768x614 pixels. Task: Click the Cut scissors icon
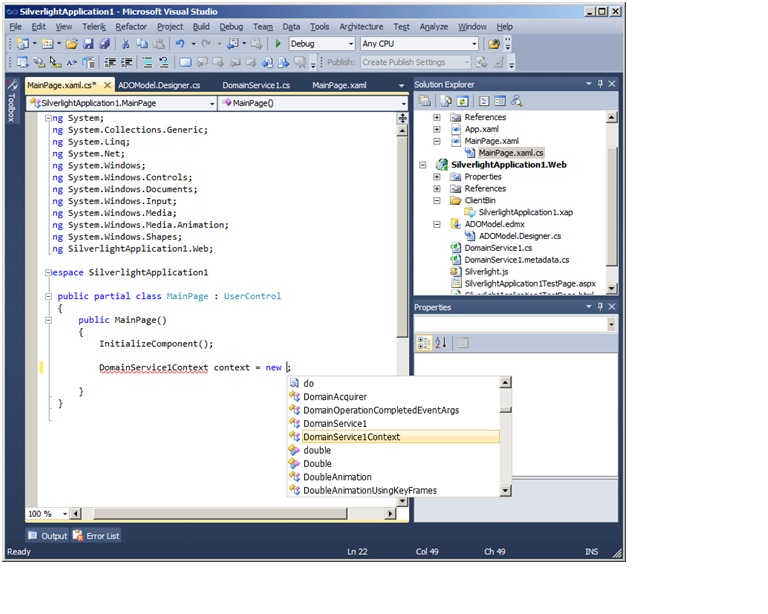(x=125, y=44)
